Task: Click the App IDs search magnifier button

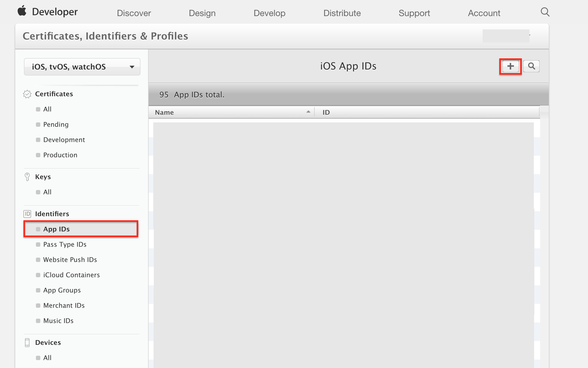Action: point(531,66)
